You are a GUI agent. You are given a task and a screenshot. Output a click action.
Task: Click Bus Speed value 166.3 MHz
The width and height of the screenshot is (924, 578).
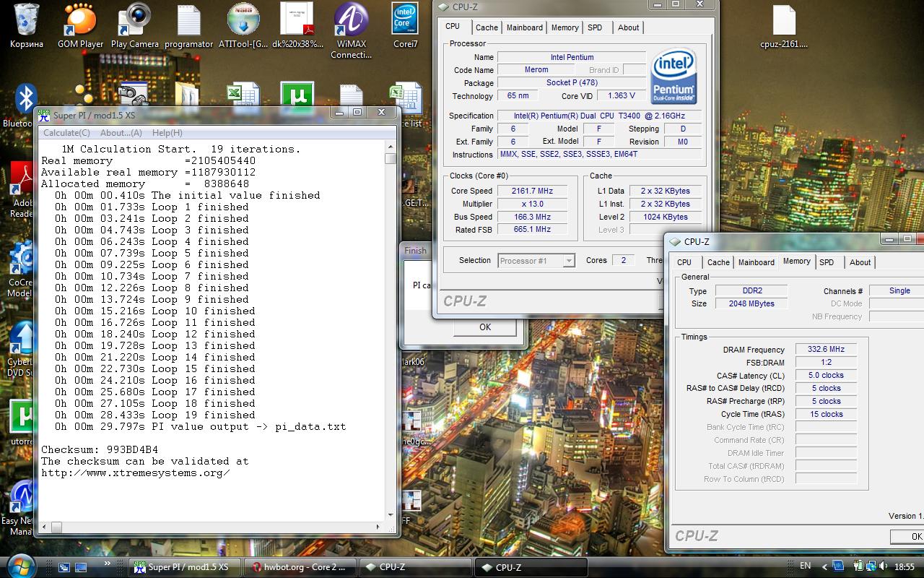point(532,217)
